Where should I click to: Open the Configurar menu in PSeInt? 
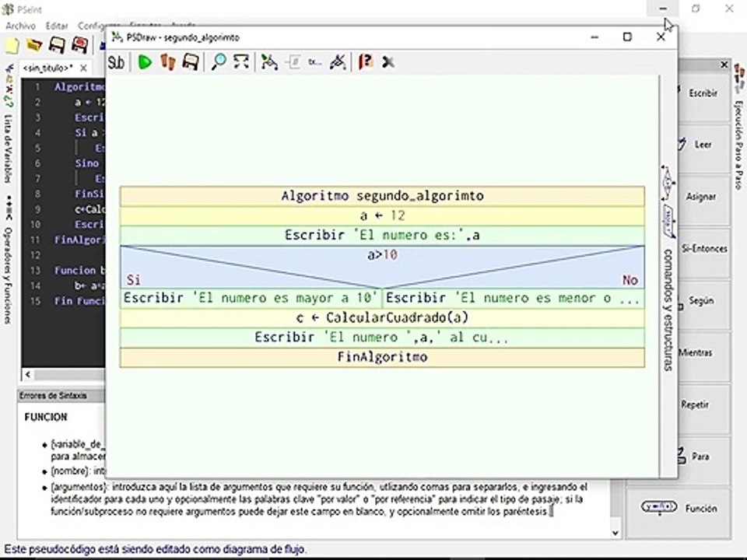99,26
